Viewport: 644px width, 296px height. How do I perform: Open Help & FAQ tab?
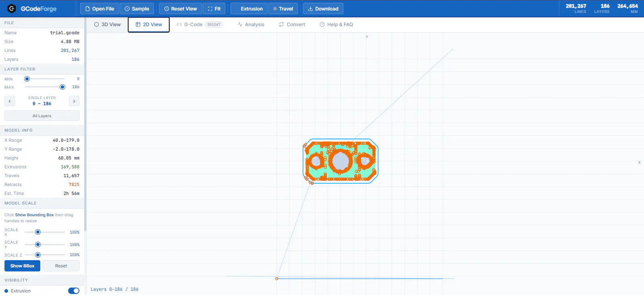pos(337,25)
